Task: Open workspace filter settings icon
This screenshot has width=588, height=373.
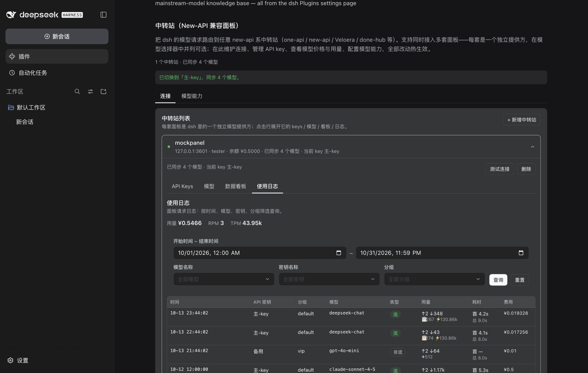Action: pyautogui.click(x=90, y=92)
